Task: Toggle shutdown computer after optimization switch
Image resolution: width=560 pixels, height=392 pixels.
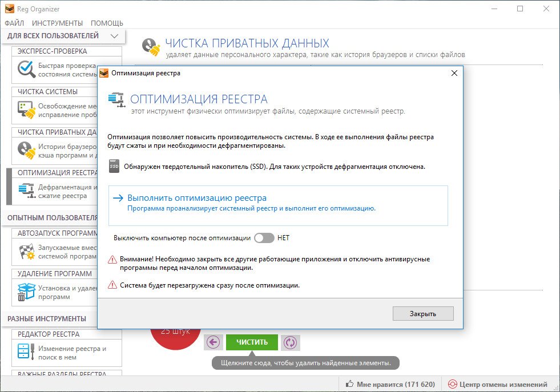Action: pyautogui.click(x=264, y=238)
